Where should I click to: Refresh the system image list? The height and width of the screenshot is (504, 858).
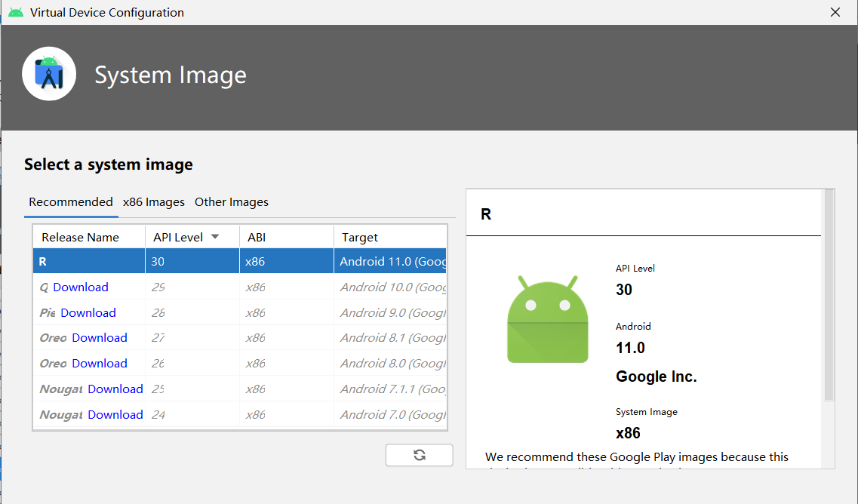[x=419, y=455]
